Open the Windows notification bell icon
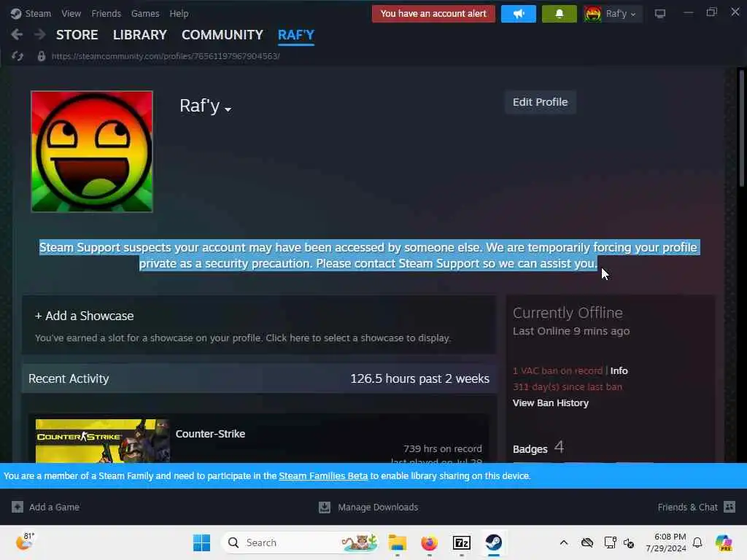747x560 pixels. coord(697,542)
